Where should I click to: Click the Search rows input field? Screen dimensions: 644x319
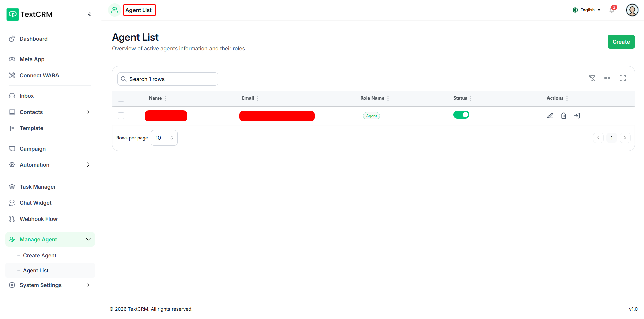coord(168,79)
